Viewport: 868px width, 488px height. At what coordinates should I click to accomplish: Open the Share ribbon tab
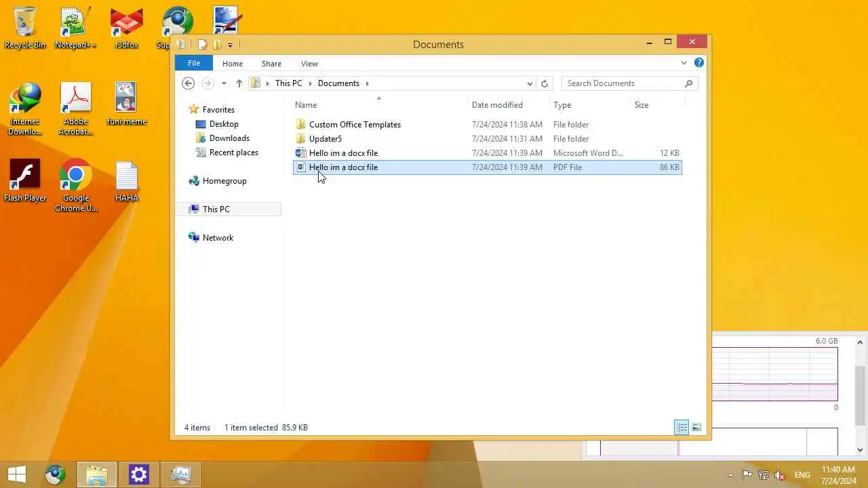(271, 64)
